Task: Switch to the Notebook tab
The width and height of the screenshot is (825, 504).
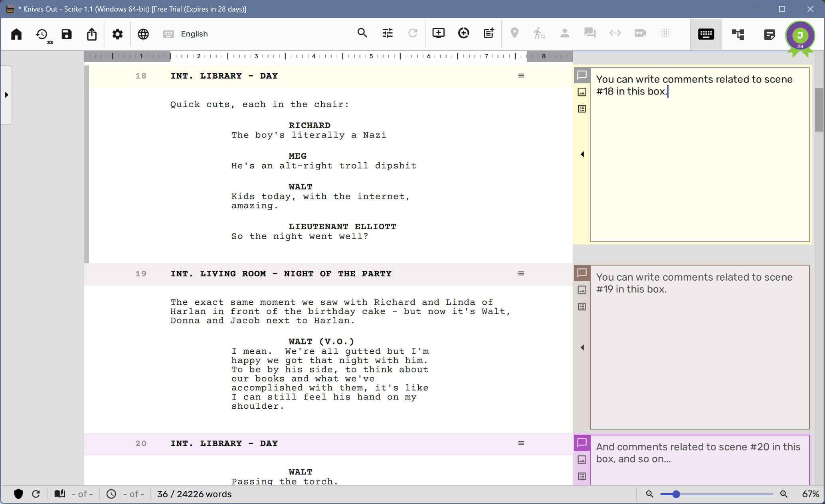Action: [x=769, y=34]
